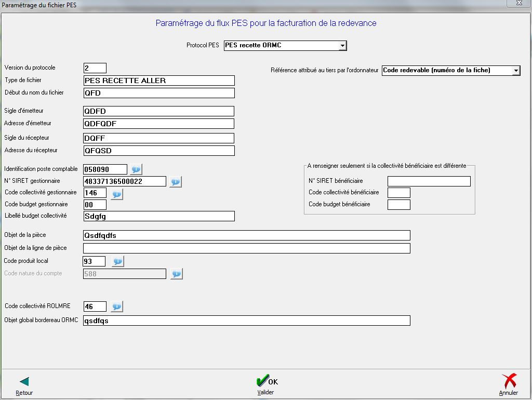
Task: Open help bubble for Code collectivité ROLMRE
Action: click(x=117, y=307)
